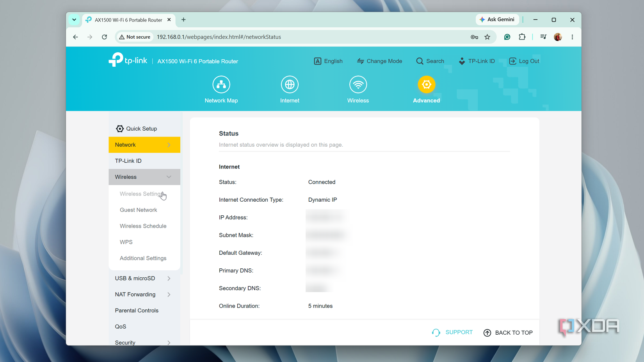
Task: Click the Back to Top arrow icon
Action: (487, 333)
